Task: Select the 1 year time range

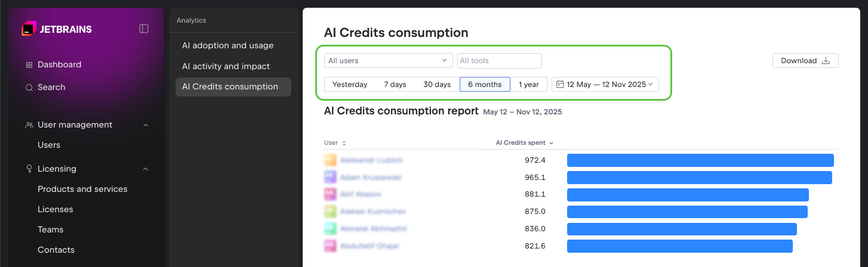Action: click(528, 85)
